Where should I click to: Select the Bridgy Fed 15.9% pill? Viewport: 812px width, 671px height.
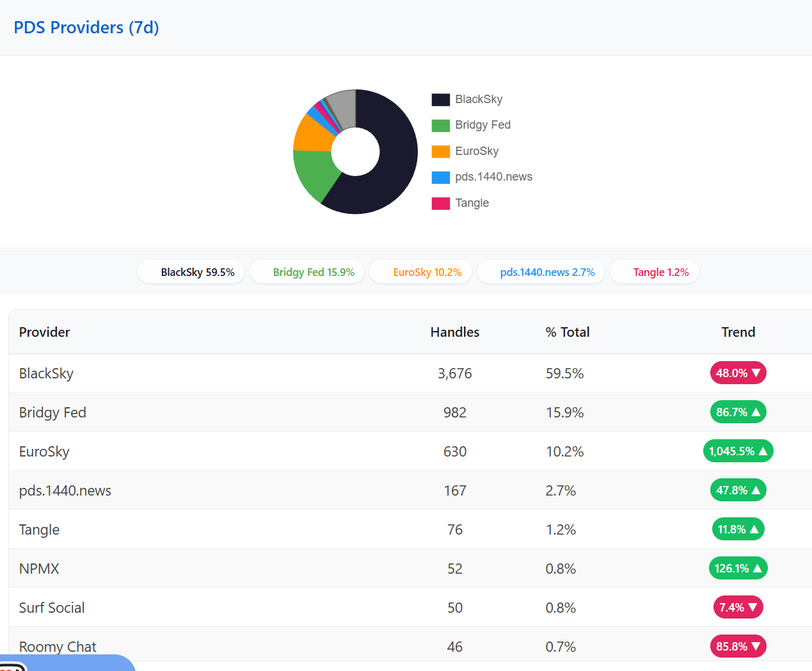coord(307,272)
